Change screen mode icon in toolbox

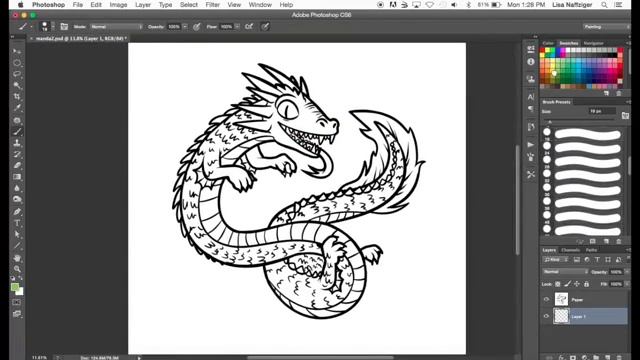[17, 314]
